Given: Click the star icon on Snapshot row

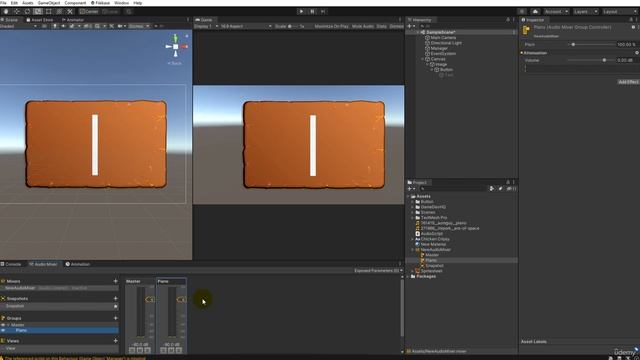Looking at the screenshot, I should tap(116, 306).
